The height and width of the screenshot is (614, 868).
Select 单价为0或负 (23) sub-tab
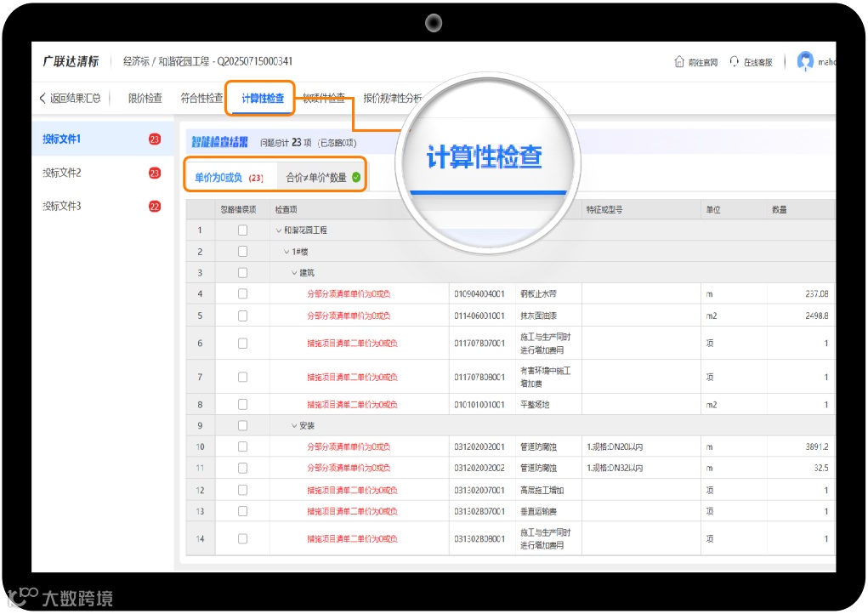pos(229,177)
